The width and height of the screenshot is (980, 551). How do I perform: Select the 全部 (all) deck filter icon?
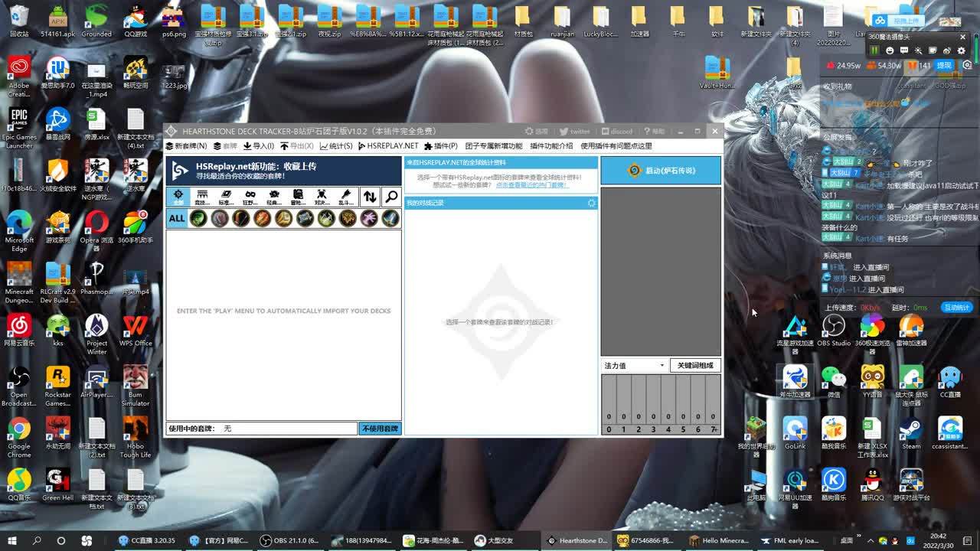click(x=178, y=197)
